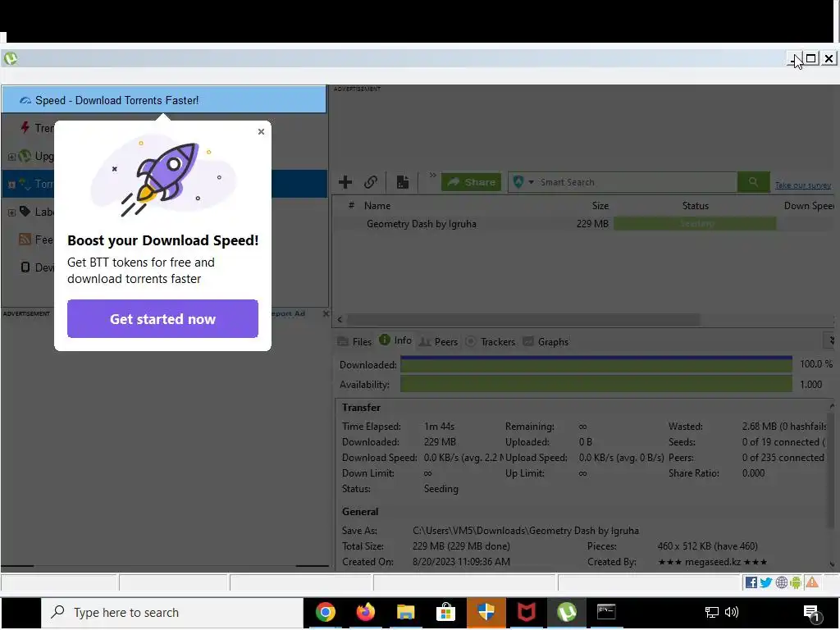Click the green Share button
The image size is (840, 630).
[x=472, y=182]
